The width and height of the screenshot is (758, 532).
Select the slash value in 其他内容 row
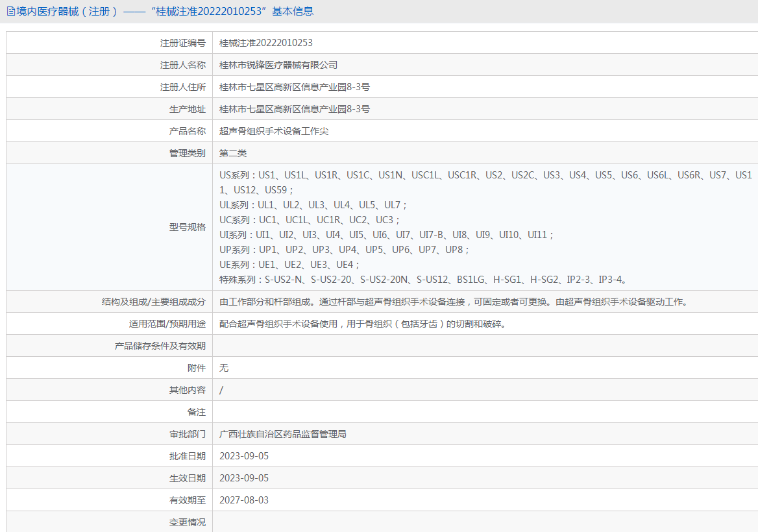[221, 390]
